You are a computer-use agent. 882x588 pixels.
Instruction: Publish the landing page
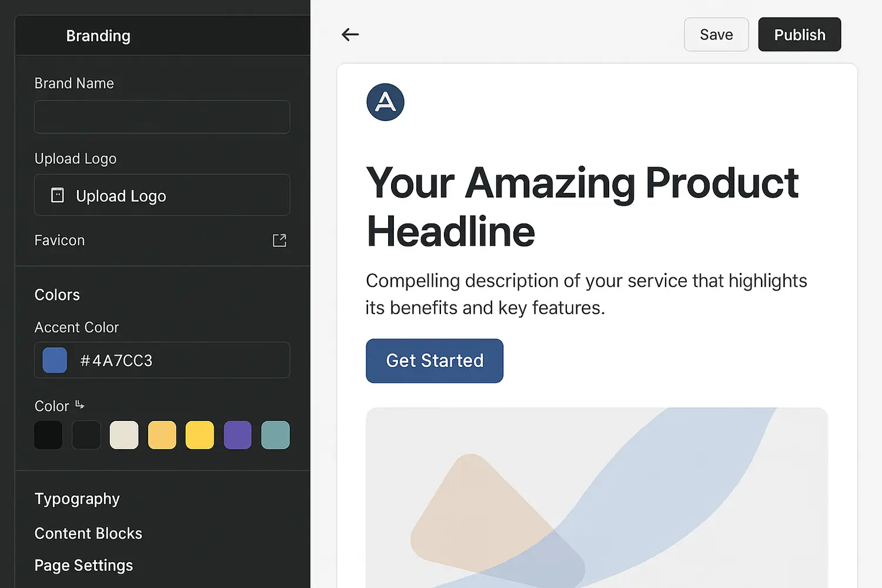(799, 35)
